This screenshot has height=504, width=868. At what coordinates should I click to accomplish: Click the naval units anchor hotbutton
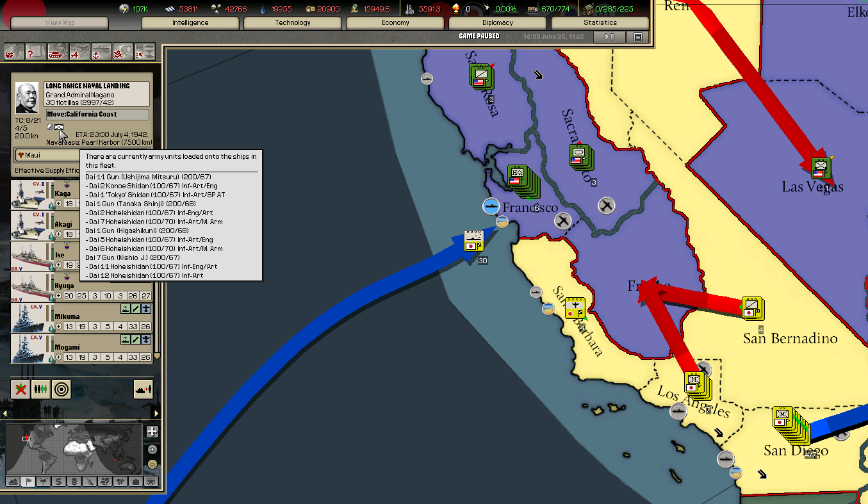pos(101,51)
